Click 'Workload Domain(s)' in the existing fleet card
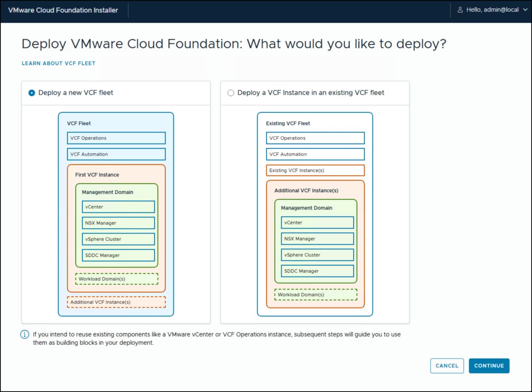Image resolution: width=532 pixels, height=392 pixels. point(316,294)
